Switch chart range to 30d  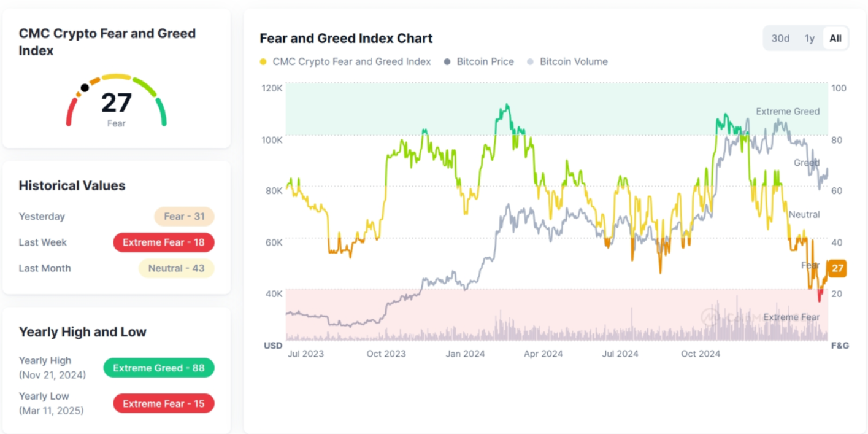tap(780, 38)
